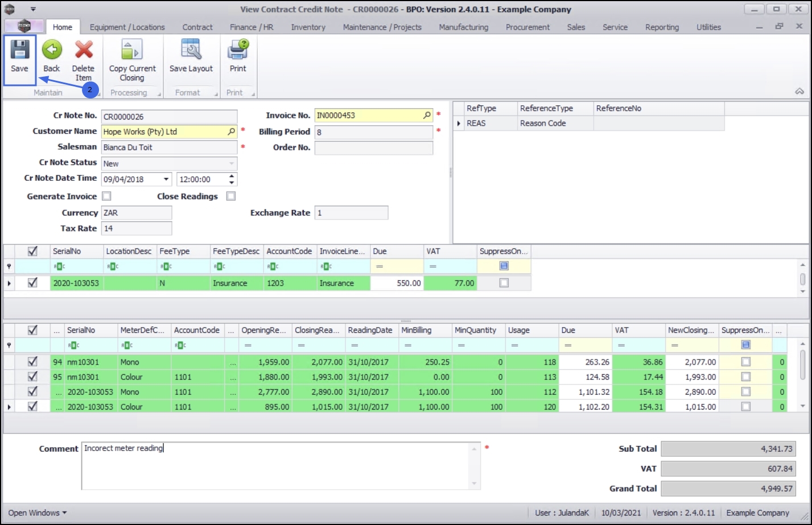The height and width of the screenshot is (525, 812).
Task: Toggle SuppressOn checkbox for the Insurance row
Action: tap(504, 283)
